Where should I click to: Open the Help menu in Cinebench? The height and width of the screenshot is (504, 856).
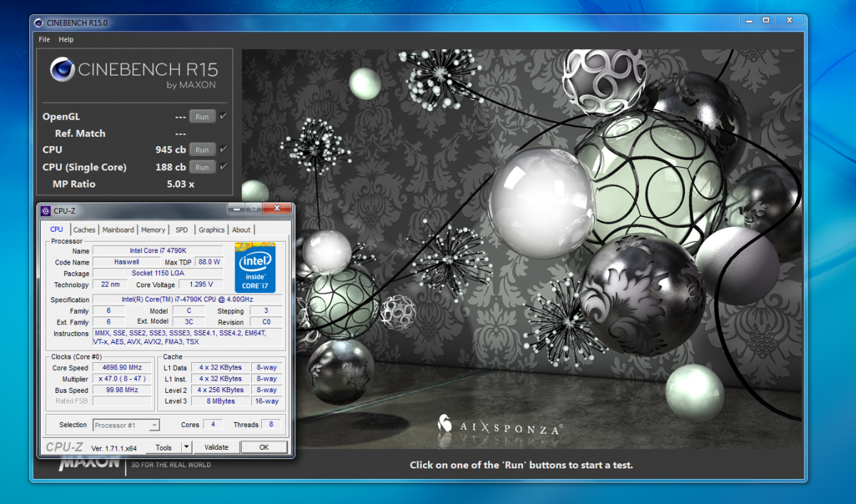pos(66,40)
